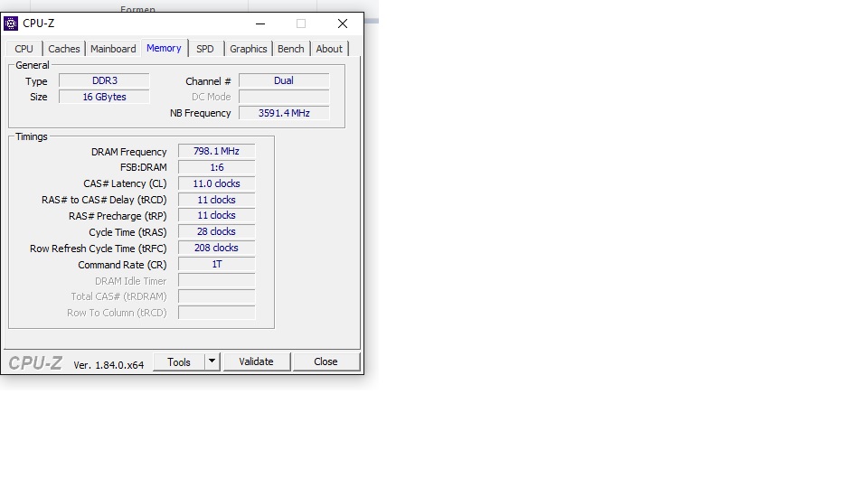
Task: Click the tRP 11 clocks value
Action: [x=216, y=215]
